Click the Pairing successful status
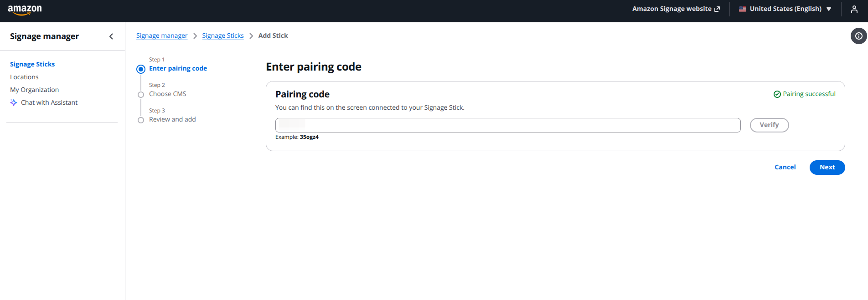868x300 pixels. coord(805,94)
